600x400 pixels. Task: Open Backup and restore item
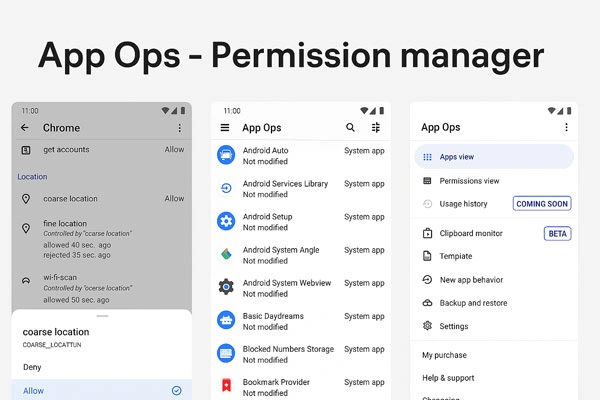click(494, 303)
